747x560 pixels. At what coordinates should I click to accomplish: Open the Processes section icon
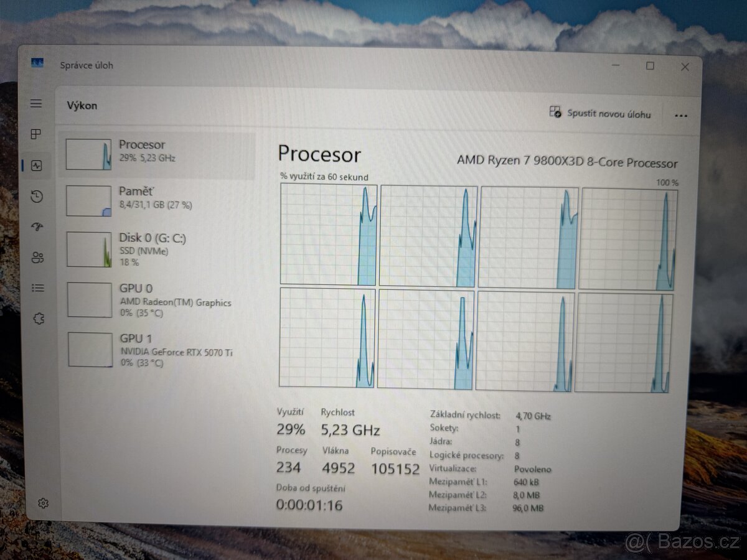36,134
